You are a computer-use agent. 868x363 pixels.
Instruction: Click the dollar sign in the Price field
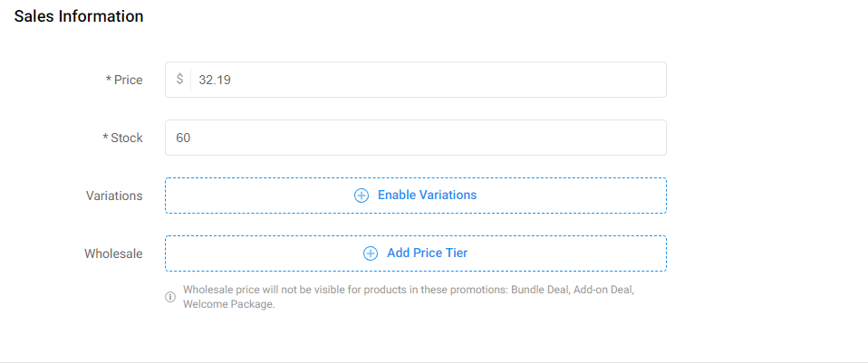[x=179, y=79]
